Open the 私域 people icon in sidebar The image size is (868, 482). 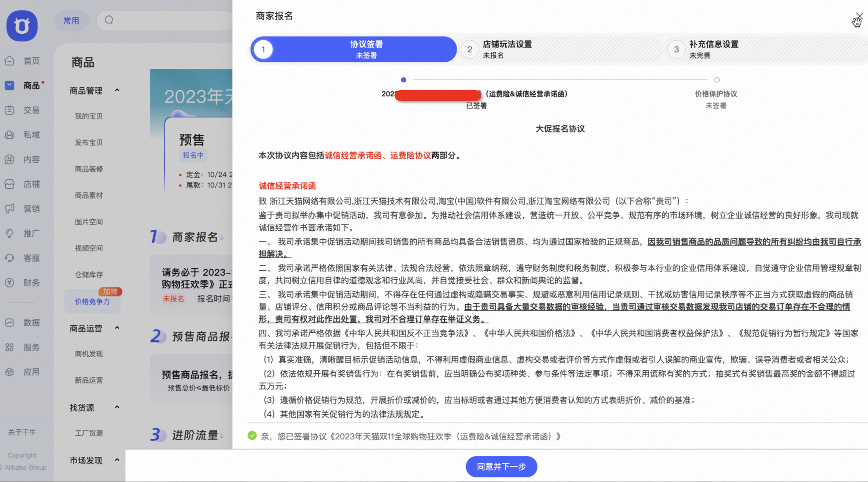coord(10,135)
